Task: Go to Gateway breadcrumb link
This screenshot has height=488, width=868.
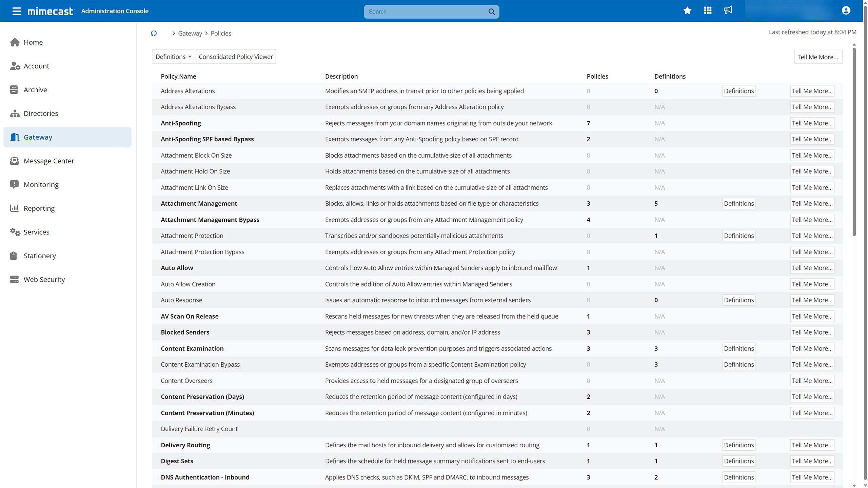Action: click(x=190, y=33)
